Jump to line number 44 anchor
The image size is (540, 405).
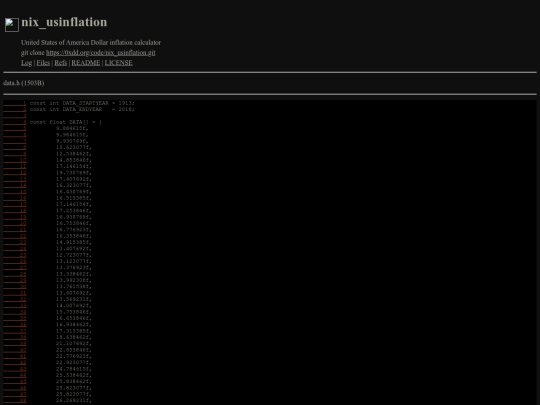15,375
